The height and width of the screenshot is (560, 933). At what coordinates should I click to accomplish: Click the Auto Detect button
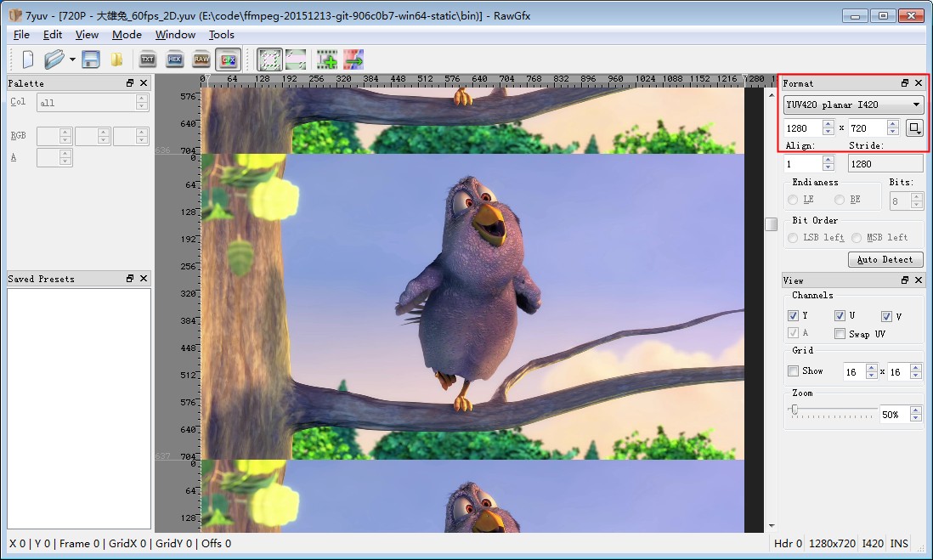tap(885, 259)
